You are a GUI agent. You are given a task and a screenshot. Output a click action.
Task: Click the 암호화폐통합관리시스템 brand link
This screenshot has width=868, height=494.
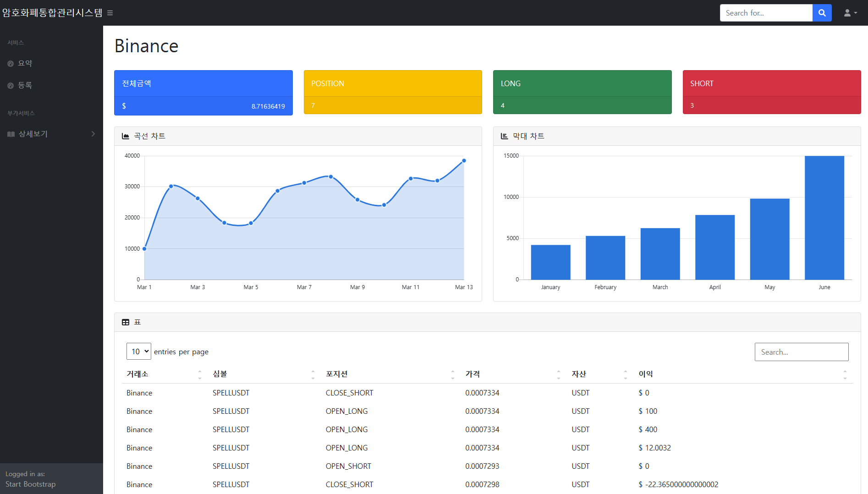[x=52, y=13]
